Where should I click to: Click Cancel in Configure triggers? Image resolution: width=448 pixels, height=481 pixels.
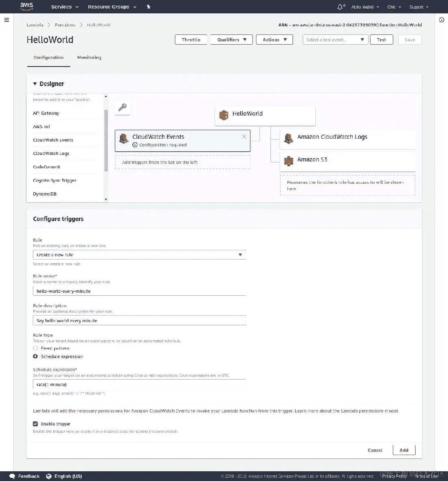[x=375, y=450]
